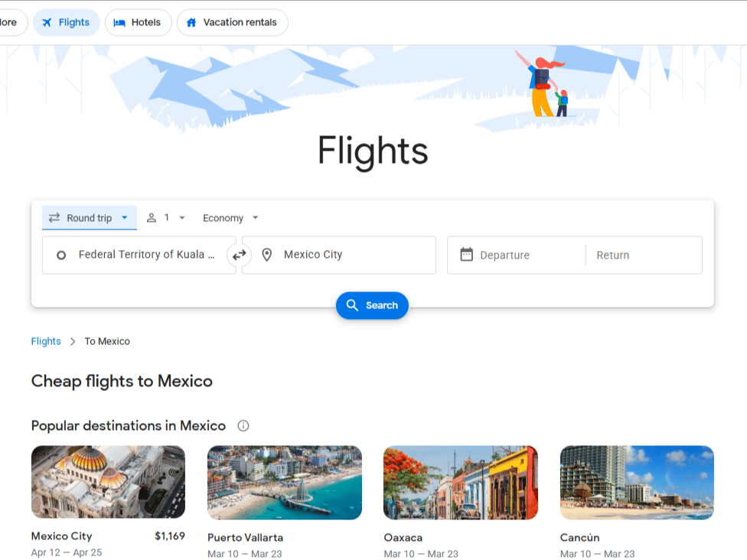Open the Economy class dropdown
This screenshot has width=747, height=560.
230,217
